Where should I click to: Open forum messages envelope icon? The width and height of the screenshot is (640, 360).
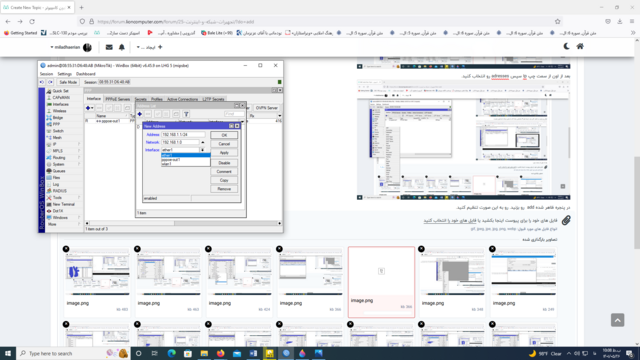pyautogui.click(x=109, y=47)
